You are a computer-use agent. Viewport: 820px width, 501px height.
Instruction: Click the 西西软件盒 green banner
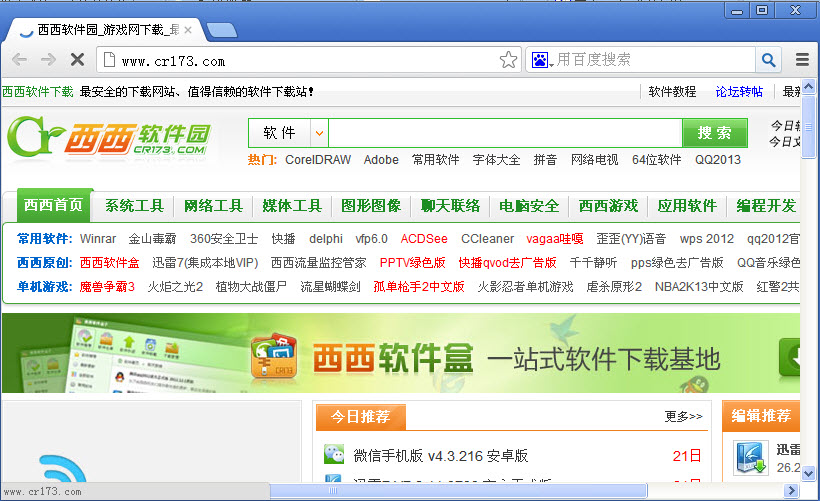(401, 353)
